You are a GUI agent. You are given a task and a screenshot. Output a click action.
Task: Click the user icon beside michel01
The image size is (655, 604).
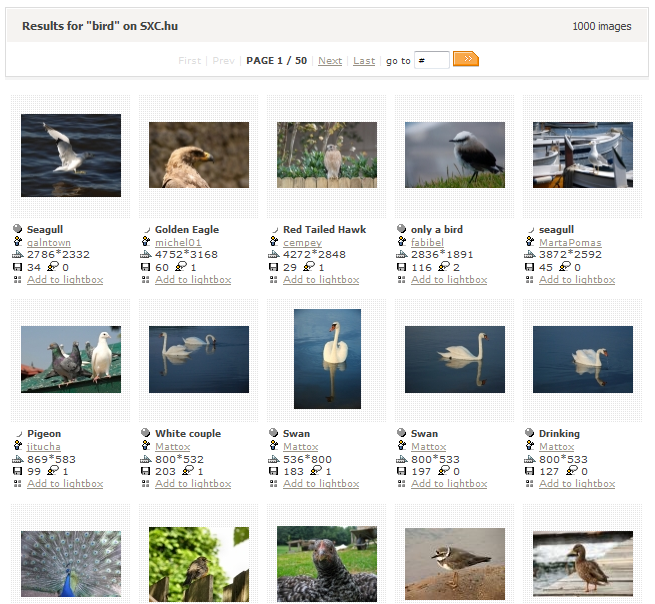[146, 241]
